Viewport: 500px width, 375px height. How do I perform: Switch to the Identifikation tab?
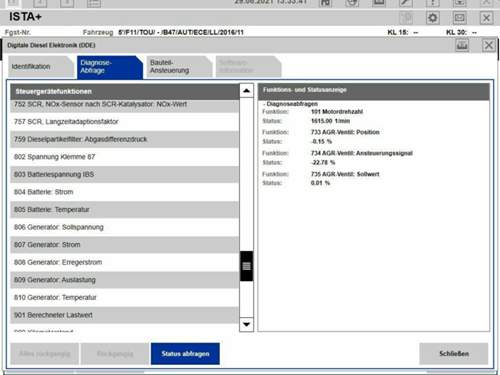pyautogui.click(x=41, y=67)
